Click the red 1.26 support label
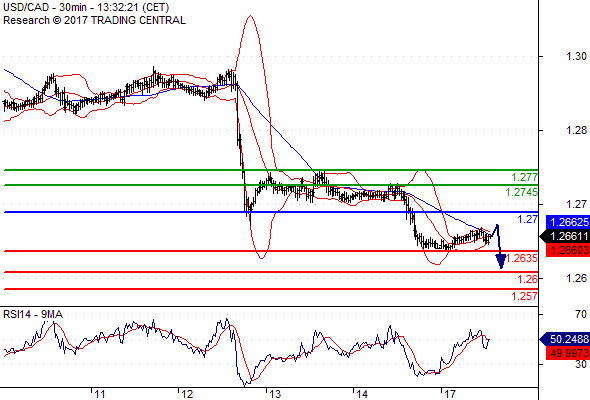The width and height of the screenshot is (590, 400). [528, 279]
